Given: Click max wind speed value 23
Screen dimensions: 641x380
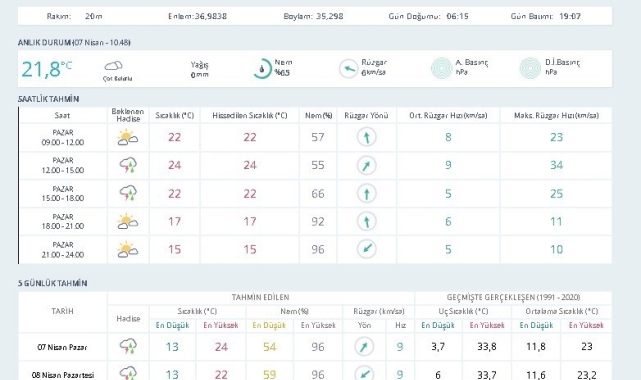Looking at the screenshot, I should (556, 137).
